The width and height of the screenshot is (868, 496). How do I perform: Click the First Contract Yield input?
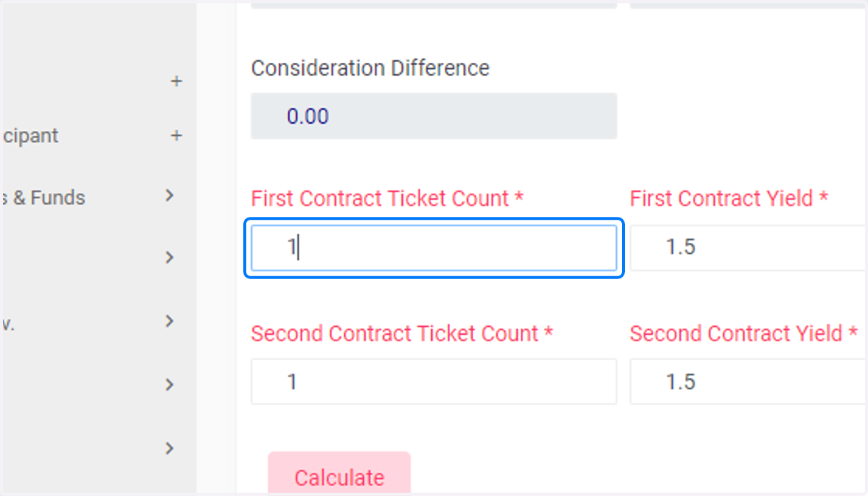pos(749,248)
